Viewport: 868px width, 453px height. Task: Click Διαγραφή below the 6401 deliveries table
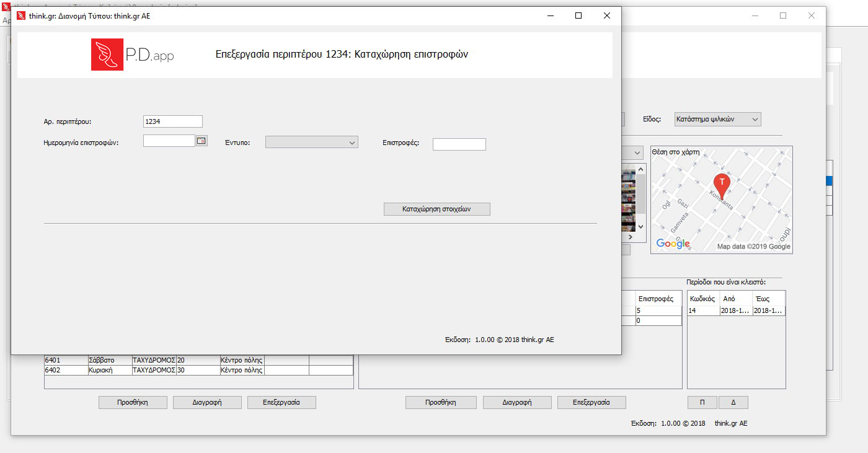[x=206, y=402]
